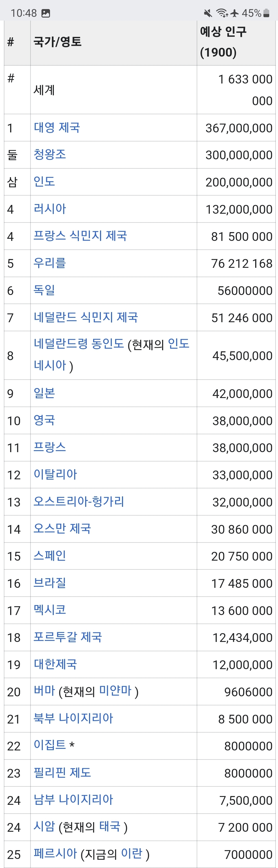The width and height of the screenshot is (278, 868).
Task: Tap the 일본 link
Action: 44,393
